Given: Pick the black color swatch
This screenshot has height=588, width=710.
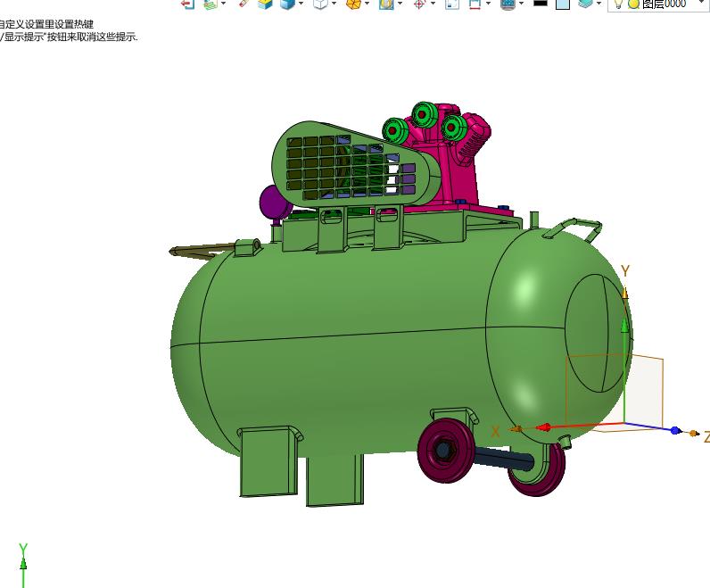Looking at the screenshot, I should 541,3.
